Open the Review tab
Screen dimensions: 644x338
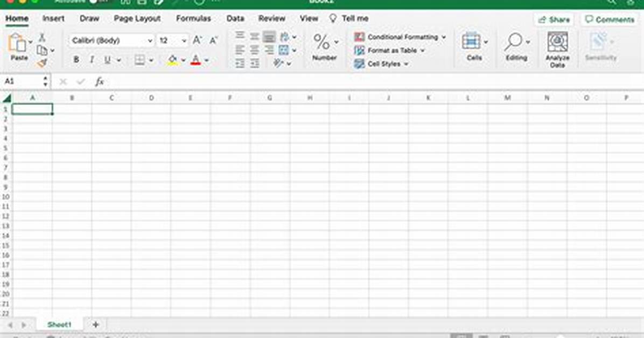point(271,18)
